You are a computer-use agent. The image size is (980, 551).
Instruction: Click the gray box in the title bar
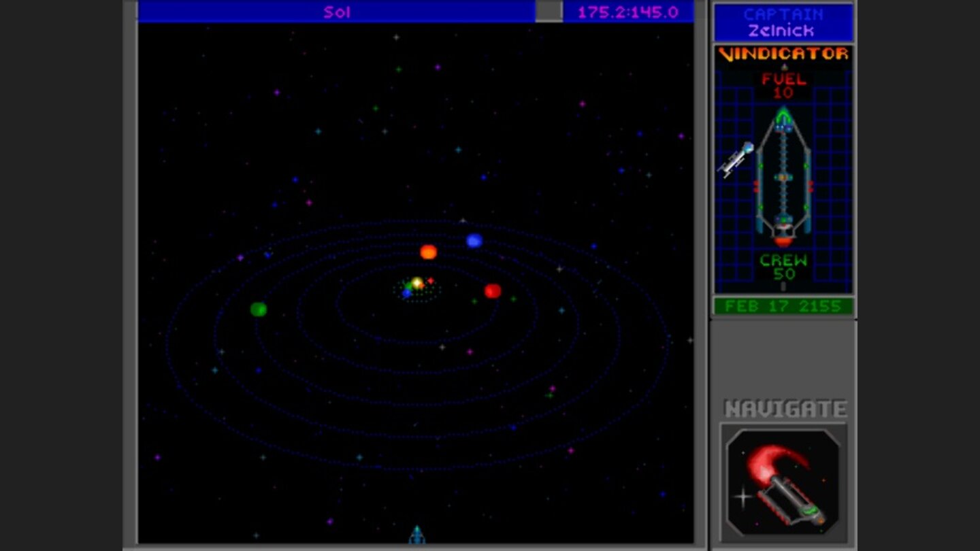(x=549, y=12)
